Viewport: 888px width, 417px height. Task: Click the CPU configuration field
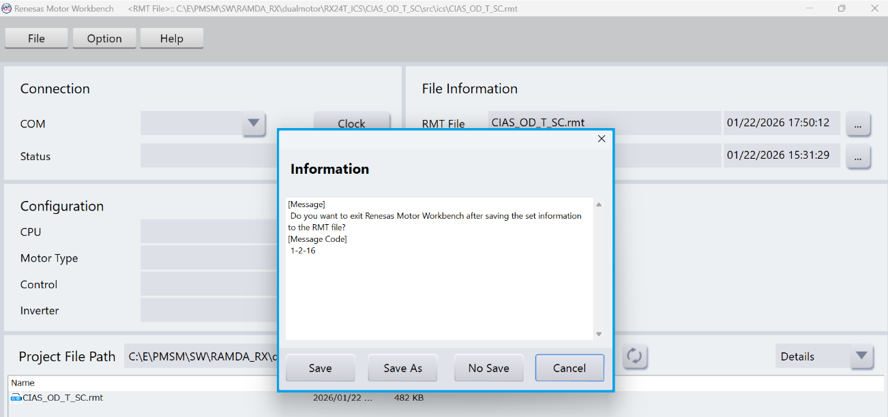[x=209, y=232]
